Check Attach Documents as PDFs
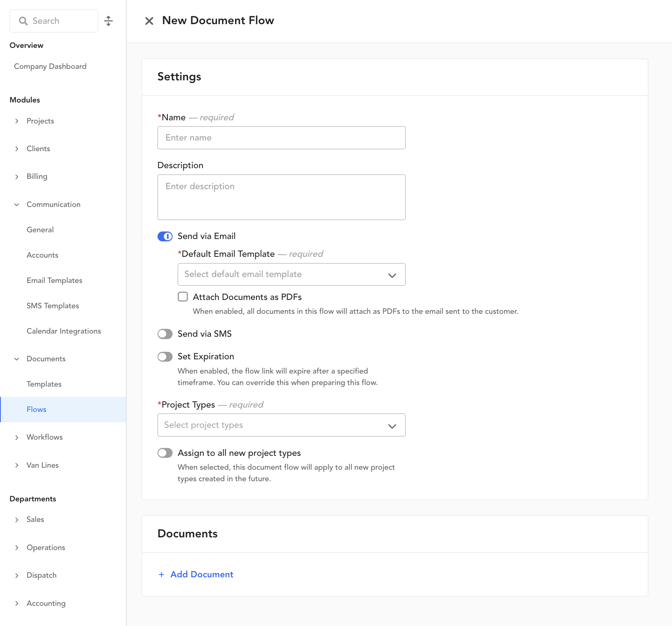 click(183, 297)
